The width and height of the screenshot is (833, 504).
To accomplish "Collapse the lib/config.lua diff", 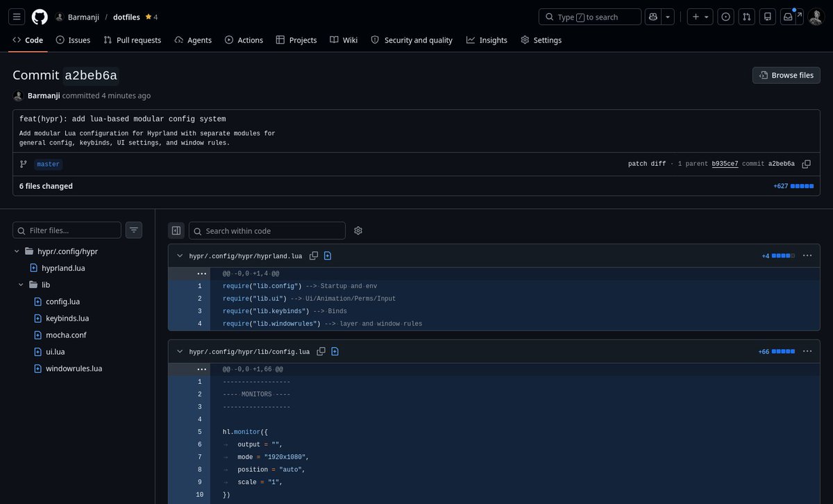I will point(180,352).
